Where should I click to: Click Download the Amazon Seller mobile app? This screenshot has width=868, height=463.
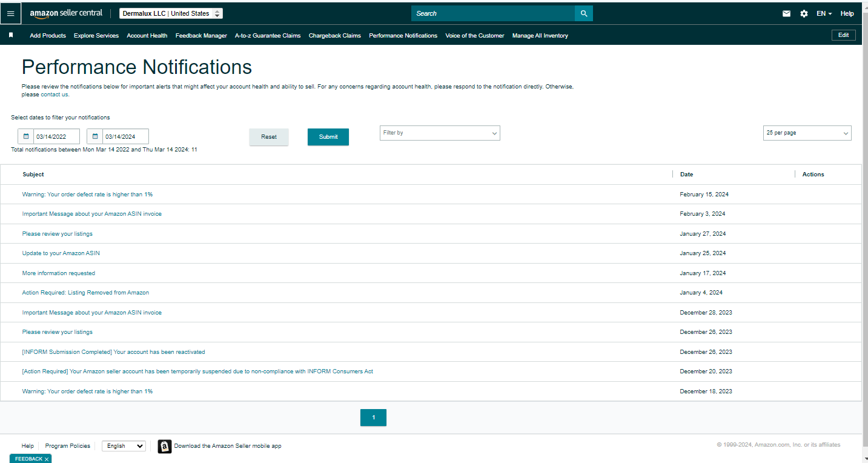228,446
